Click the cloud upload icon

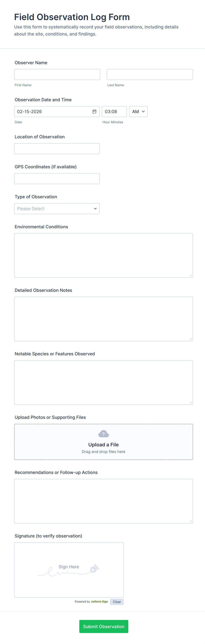104,434
